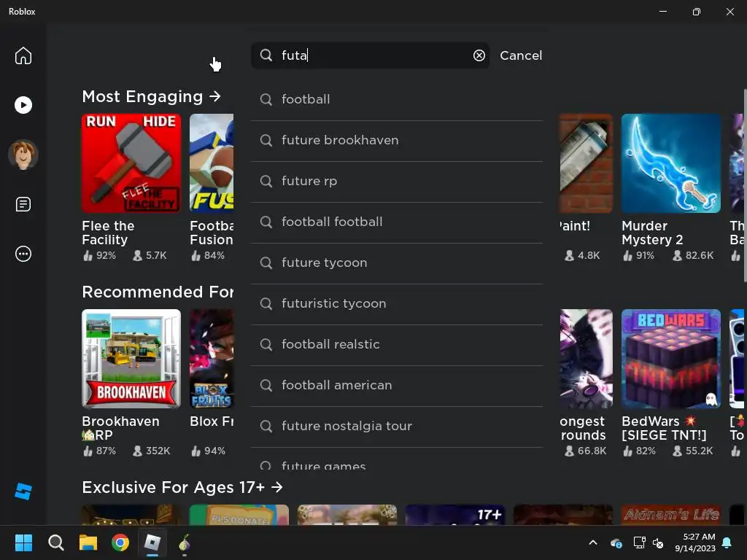Select the "football" suggestion
The width and height of the screenshot is (747, 560).
coord(396,99)
